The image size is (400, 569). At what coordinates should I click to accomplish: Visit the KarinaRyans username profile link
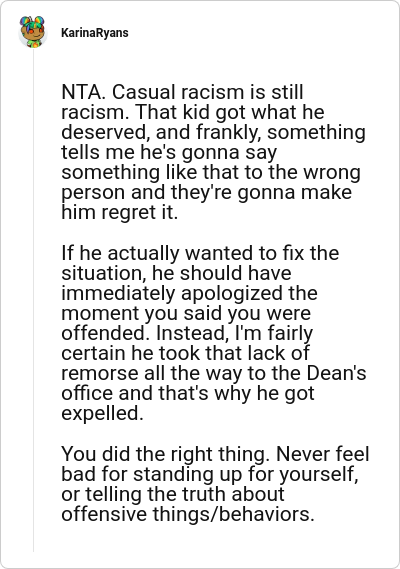tap(95, 33)
